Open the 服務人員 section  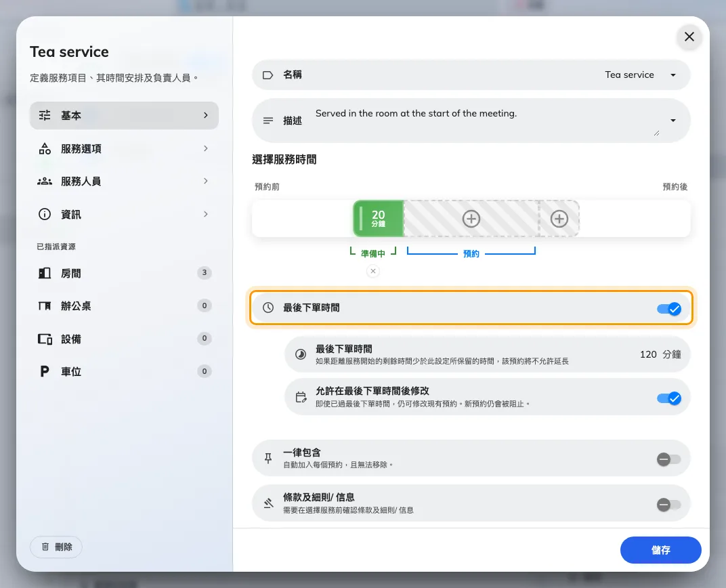point(124,181)
